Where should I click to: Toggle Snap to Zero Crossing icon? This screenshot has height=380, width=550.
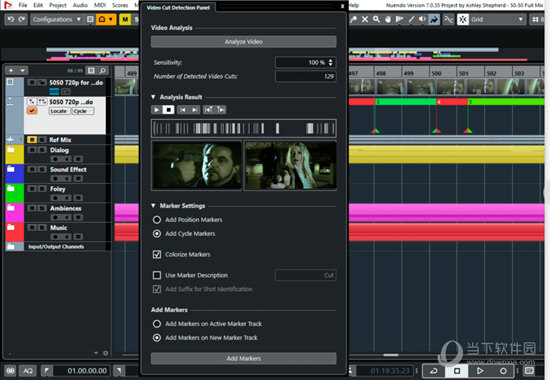(x=448, y=19)
